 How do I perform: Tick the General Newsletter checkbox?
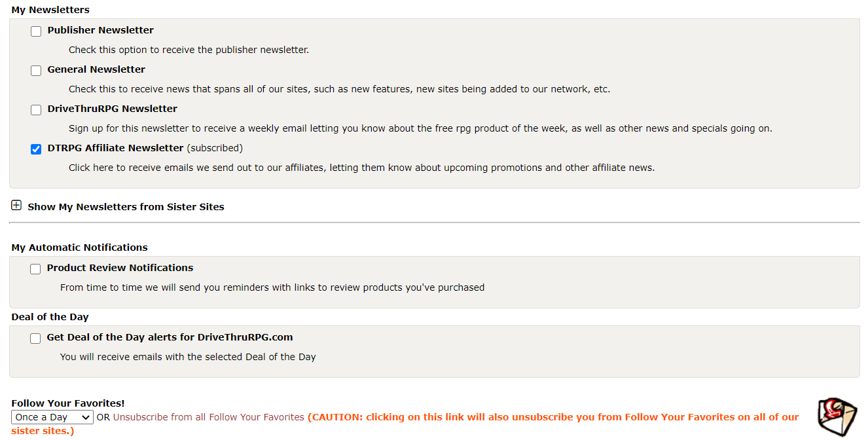click(x=36, y=71)
